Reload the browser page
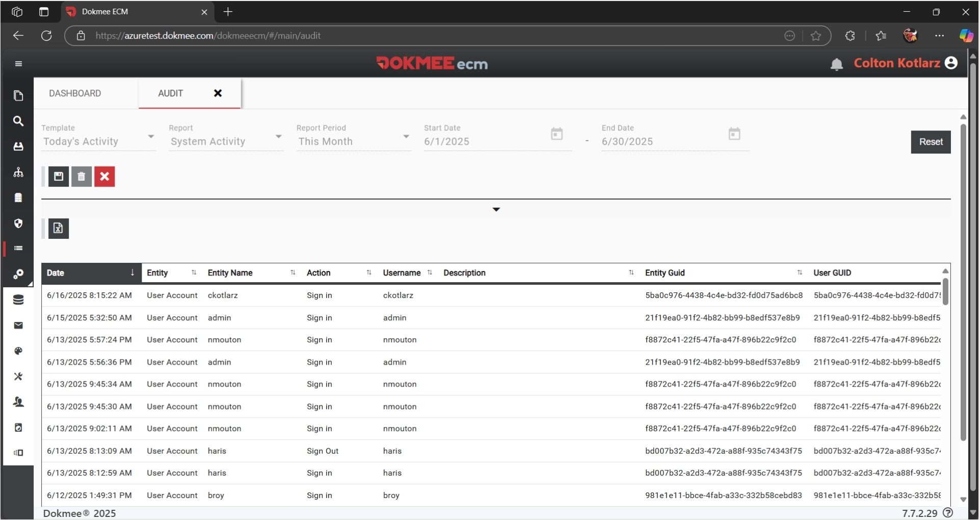This screenshot has height=520, width=980. point(46,36)
